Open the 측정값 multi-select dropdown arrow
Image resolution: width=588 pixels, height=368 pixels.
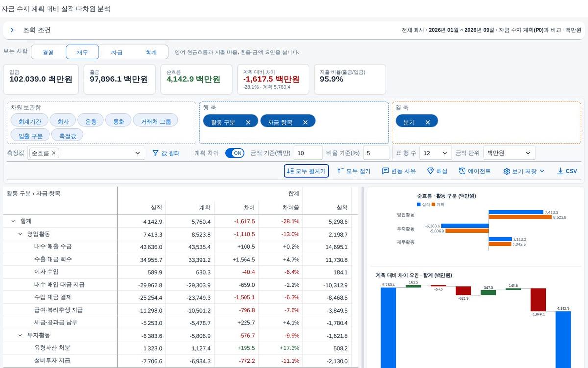[137, 153]
